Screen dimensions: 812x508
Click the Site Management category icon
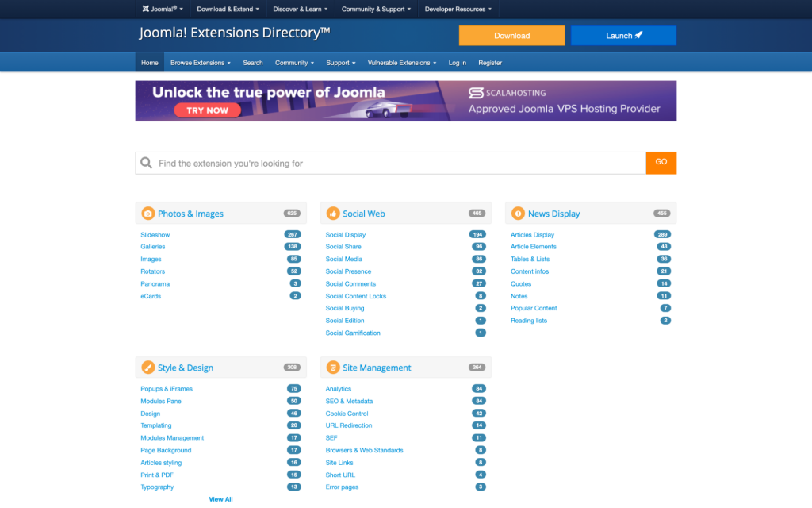coord(333,367)
